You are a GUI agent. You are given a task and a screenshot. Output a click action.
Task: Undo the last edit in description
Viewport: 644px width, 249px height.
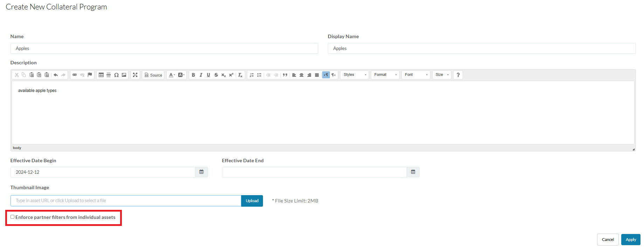click(56, 75)
